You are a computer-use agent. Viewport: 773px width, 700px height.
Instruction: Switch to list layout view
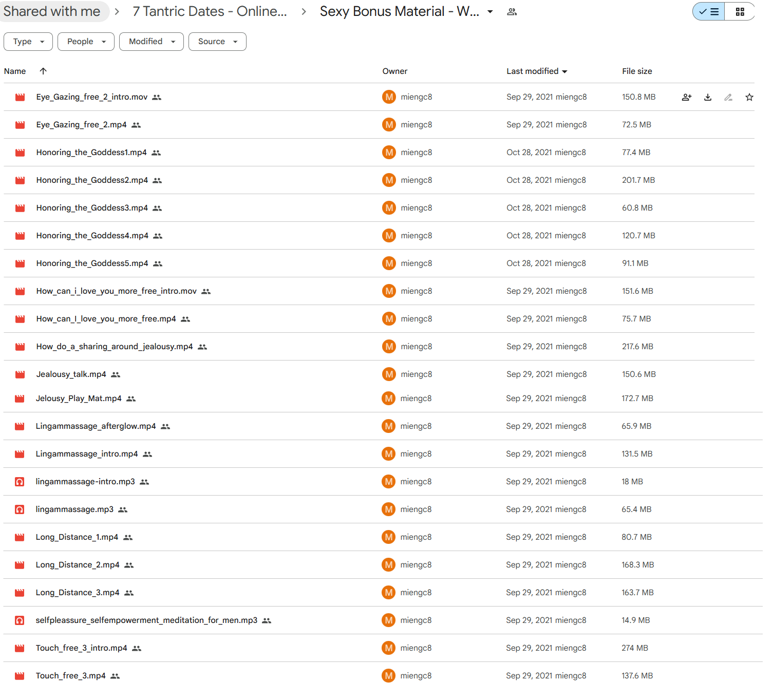pyautogui.click(x=709, y=11)
